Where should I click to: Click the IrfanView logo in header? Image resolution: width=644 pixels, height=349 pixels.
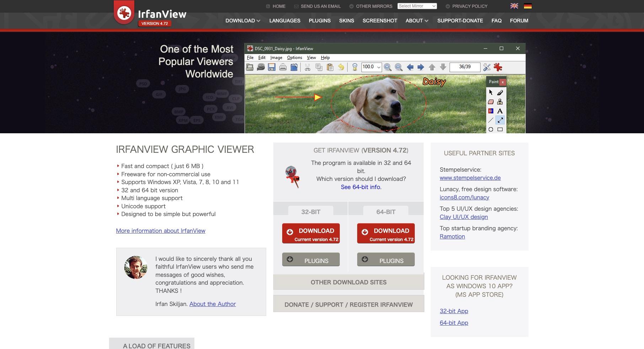pyautogui.click(x=150, y=14)
